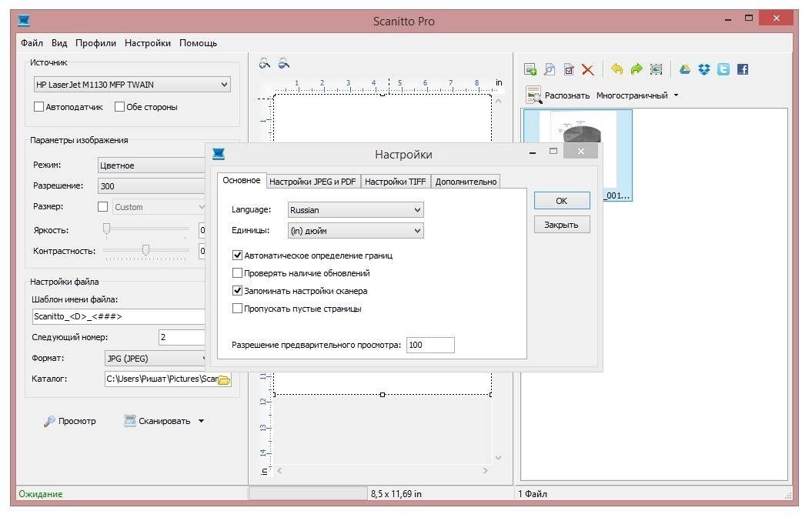Click the Сканировать button label
Screen dimensions: 812x521
tap(164, 421)
